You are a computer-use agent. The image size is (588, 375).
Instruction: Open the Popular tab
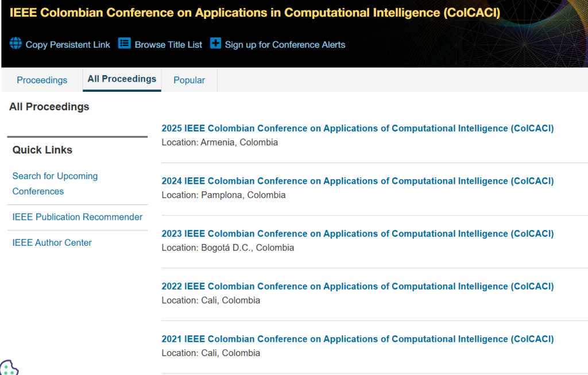pyautogui.click(x=189, y=80)
